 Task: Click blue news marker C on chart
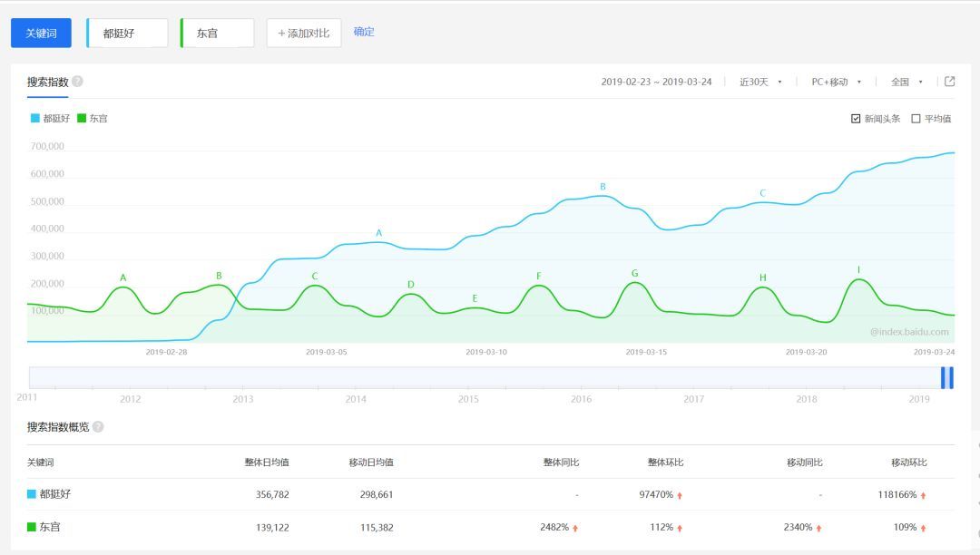tap(762, 193)
